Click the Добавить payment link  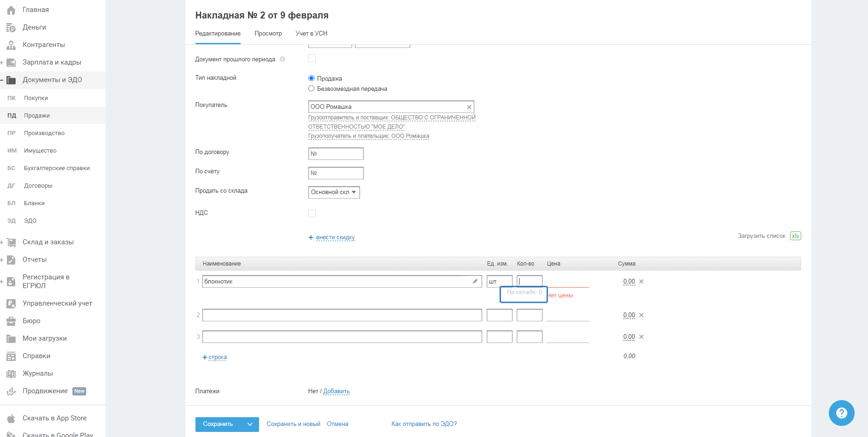337,391
